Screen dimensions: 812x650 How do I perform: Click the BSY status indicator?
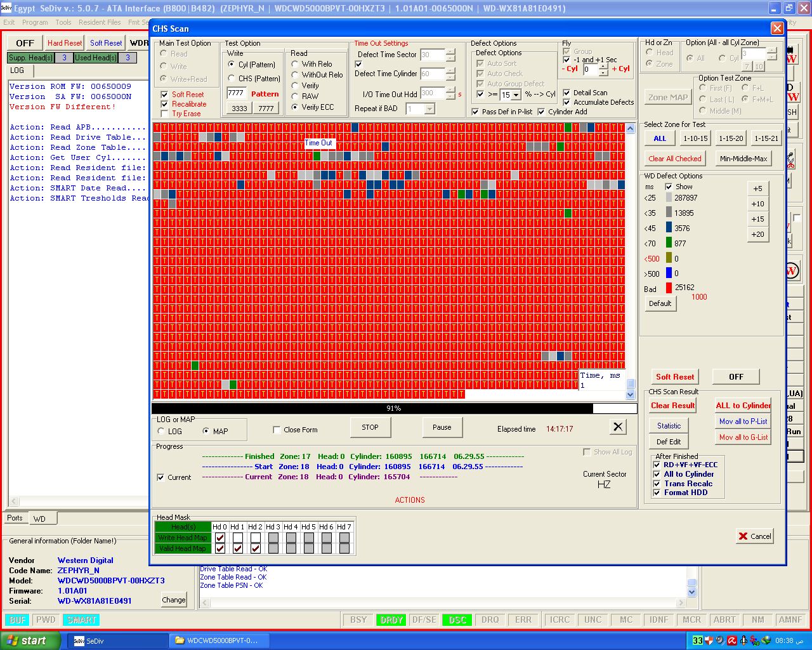click(x=358, y=620)
